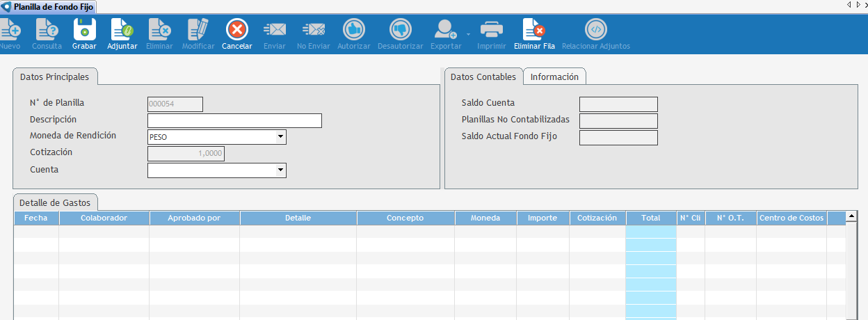This screenshot has height=320, width=868.
Task: Click the Autorizar thumbs-up icon
Action: pyautogui.click(x=353, y=30)
